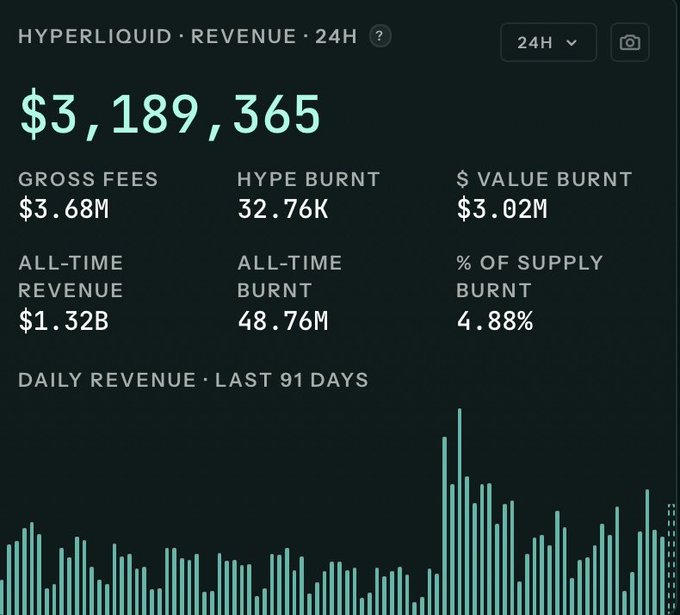Select the 48.76M all-time burnt value
680x615 pixels.
click(x=283, y=321)
